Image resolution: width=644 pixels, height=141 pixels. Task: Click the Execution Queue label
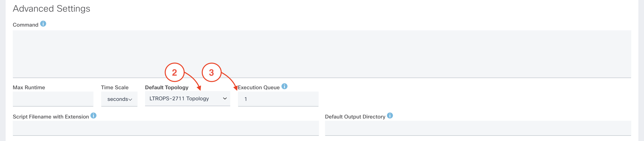pos(259,88)
